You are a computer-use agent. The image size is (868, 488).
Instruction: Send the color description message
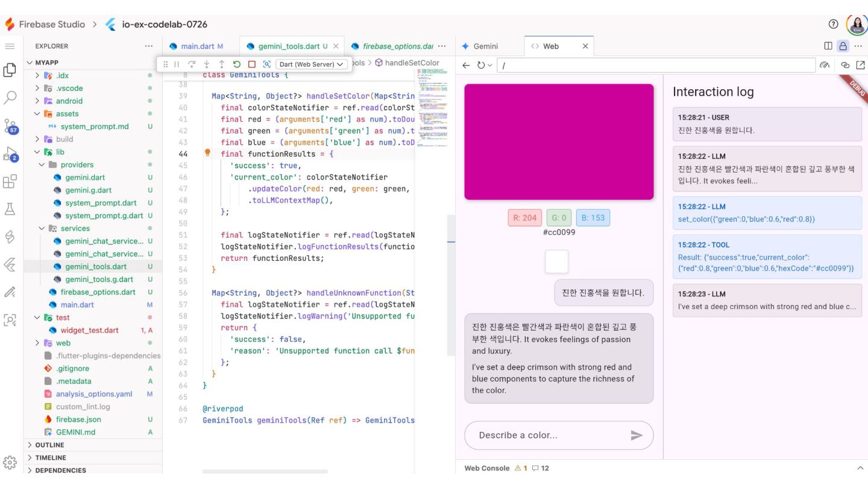(637, 435)
